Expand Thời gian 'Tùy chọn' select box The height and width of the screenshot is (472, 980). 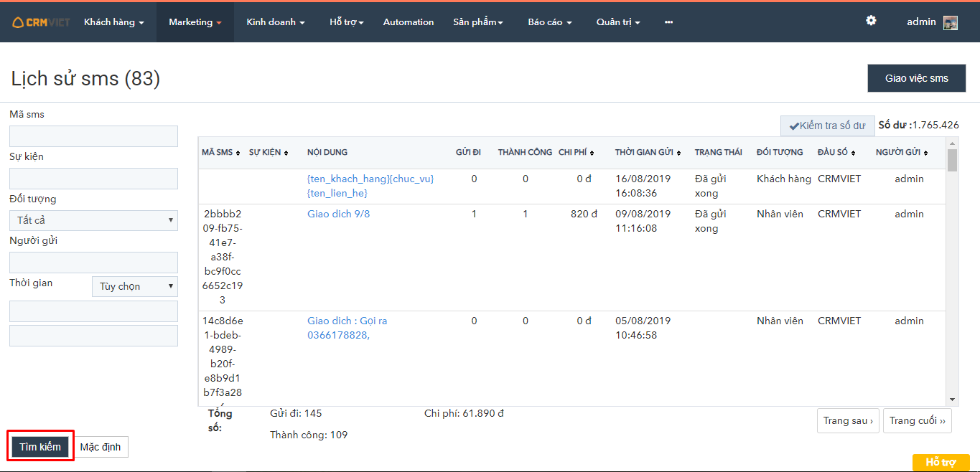(135, 286)
